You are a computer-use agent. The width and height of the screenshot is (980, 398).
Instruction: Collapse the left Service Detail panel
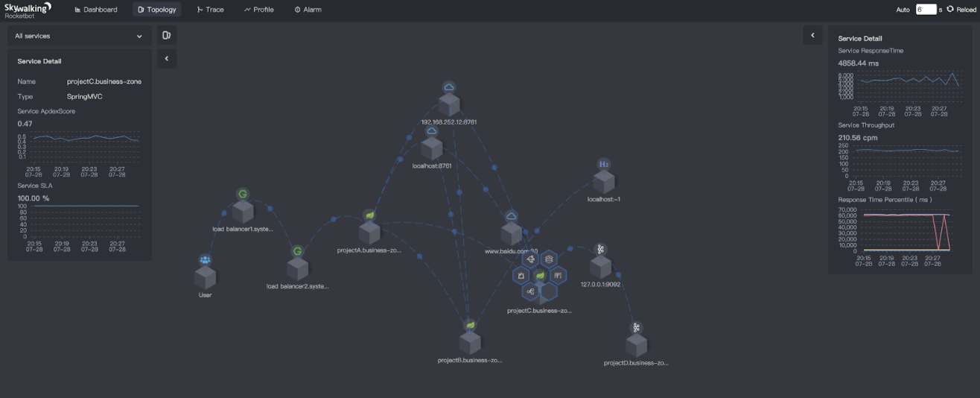(167, 58)
